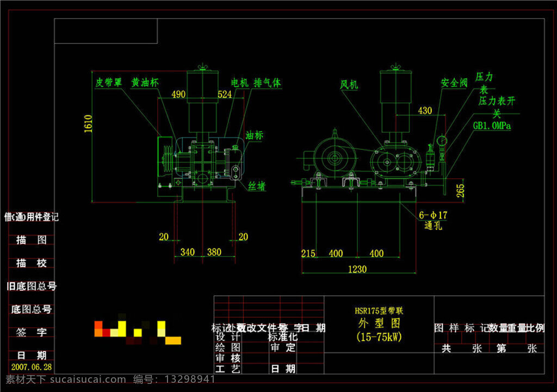The image size is (557, 392).
Task: Select the 20 dimension beside 340
Action: pyautogui.click(x=164, y=237)
